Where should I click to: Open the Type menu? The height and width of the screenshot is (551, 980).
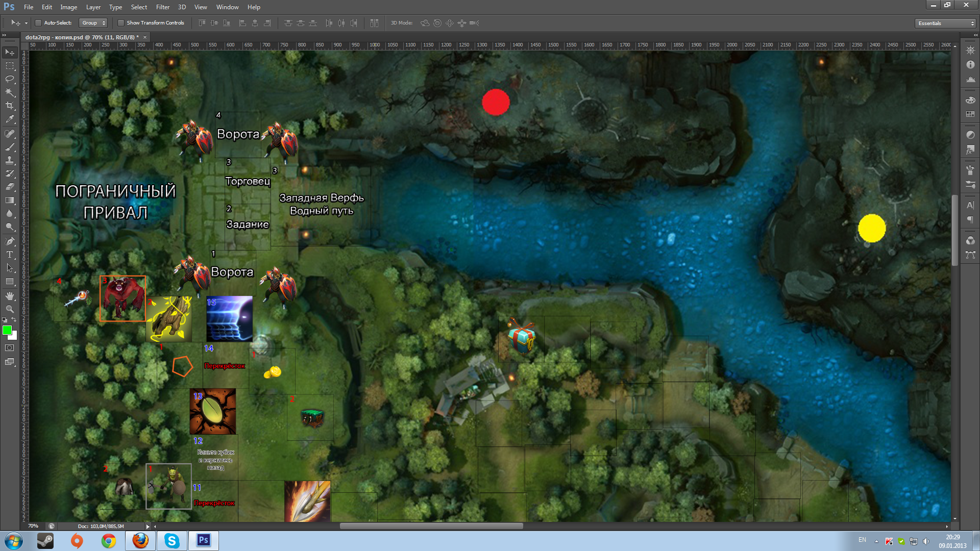tap(115, 7)
